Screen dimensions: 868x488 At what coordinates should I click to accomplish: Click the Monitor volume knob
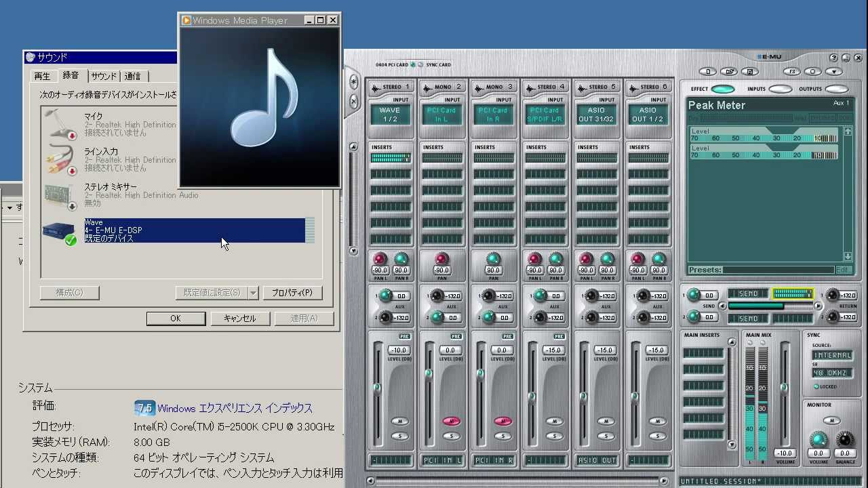tap(818, 439)
